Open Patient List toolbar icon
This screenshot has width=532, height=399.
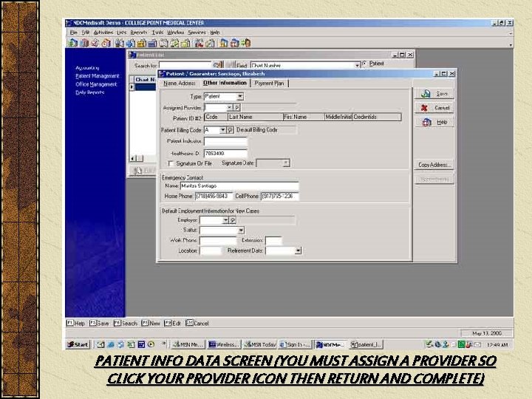click(x=120, y=43)
